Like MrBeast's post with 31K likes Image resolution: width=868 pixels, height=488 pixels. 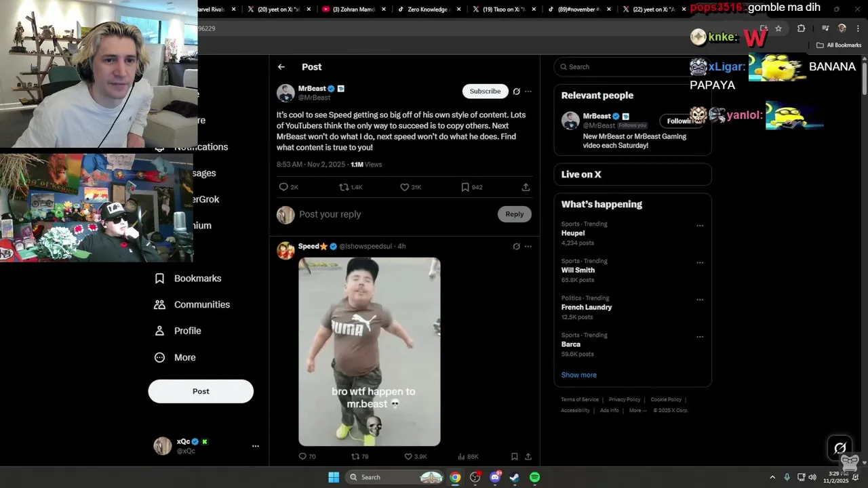coord(410,187)
